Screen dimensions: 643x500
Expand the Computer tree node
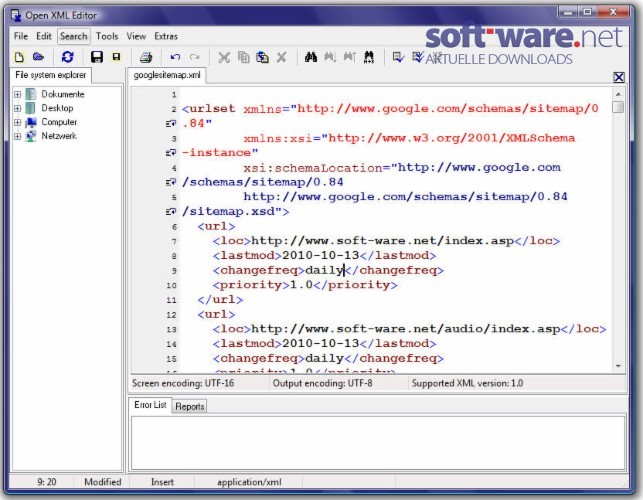click(x=17, y=122)
